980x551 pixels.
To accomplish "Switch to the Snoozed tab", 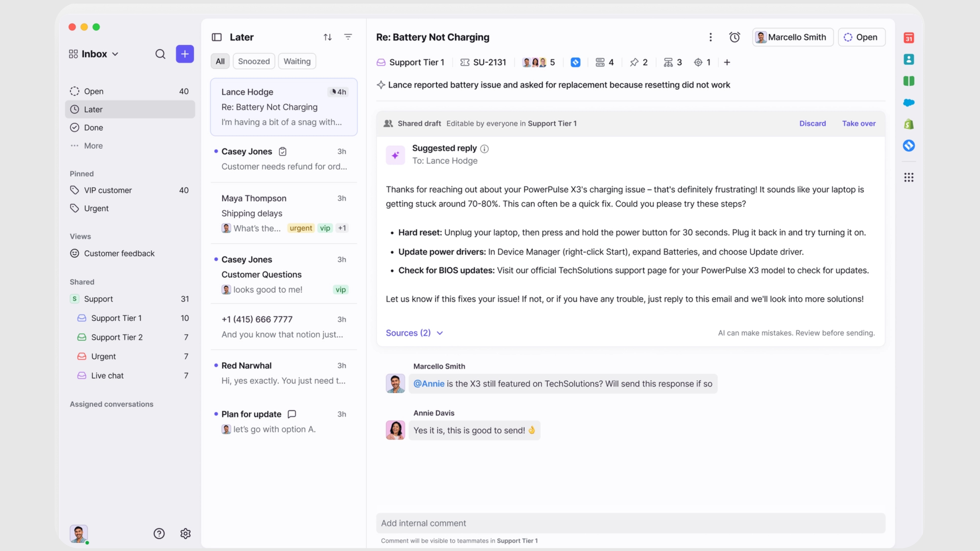I will pyautogui.click(x=254, y=61).
